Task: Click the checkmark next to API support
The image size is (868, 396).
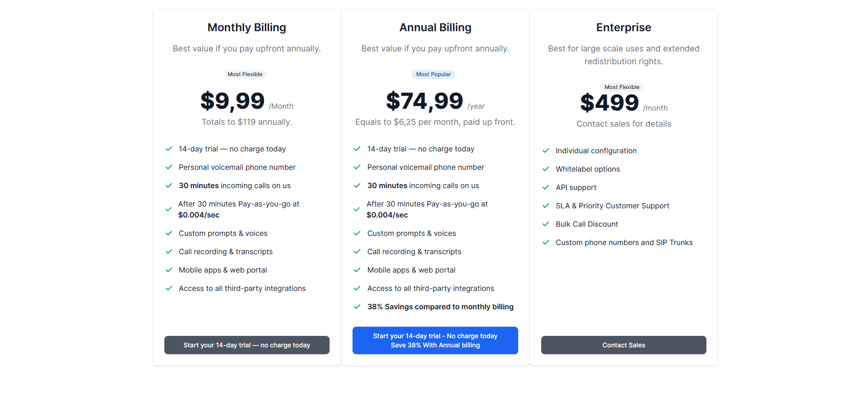Action: point(546,187)
